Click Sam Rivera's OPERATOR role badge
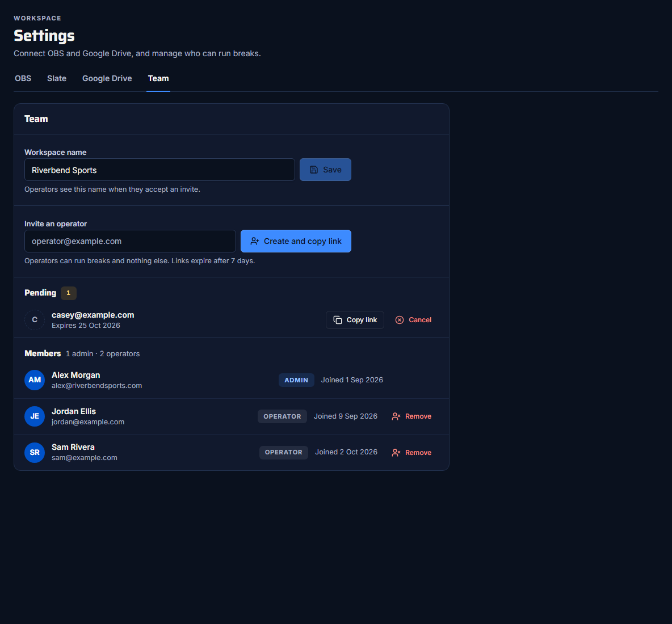 pos(283,452)
